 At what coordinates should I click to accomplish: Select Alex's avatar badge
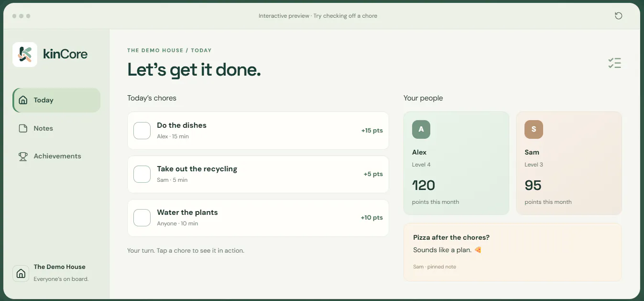coord(421,129)
